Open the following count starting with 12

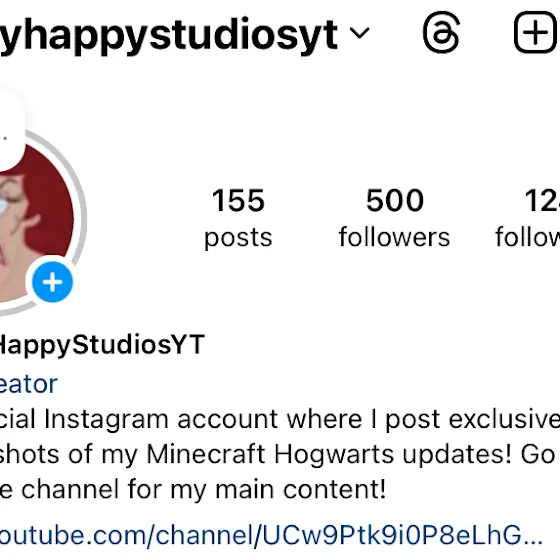tap(542, 201)
